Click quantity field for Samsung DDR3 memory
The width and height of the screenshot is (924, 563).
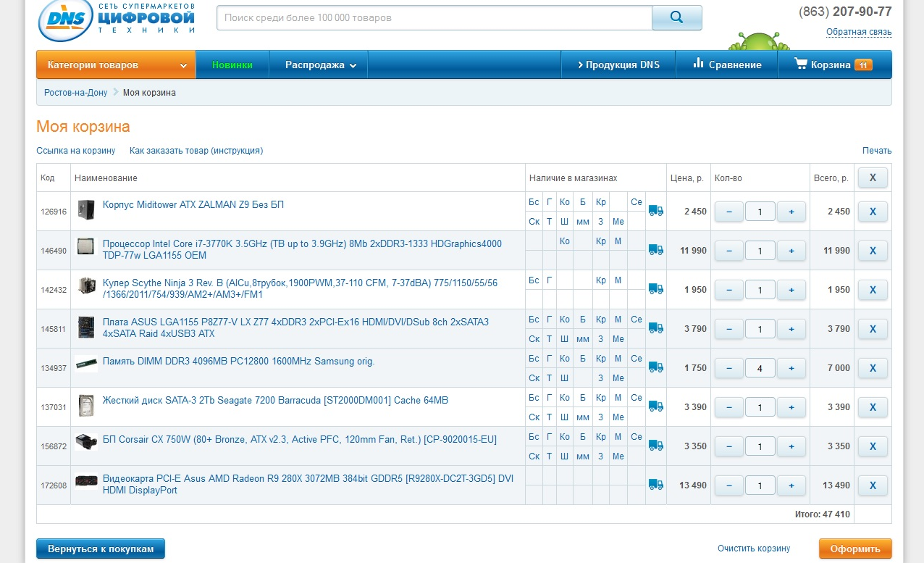(760, 368)
